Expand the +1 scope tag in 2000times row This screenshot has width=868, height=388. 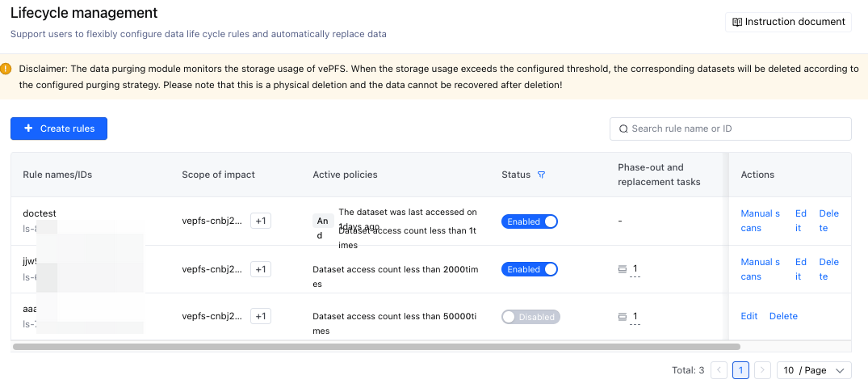pos(261,269)
